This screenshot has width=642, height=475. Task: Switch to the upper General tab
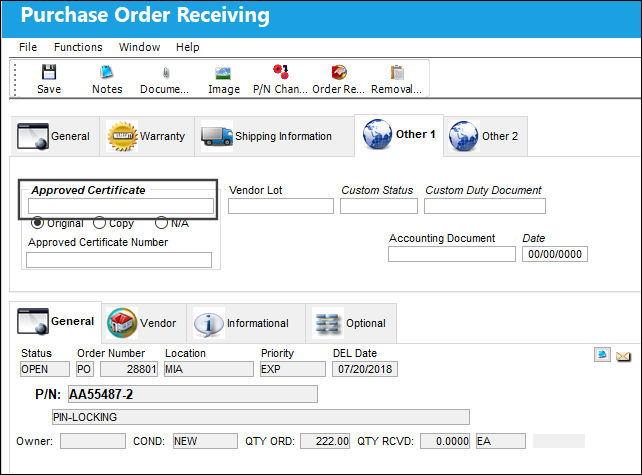[54, 136]
